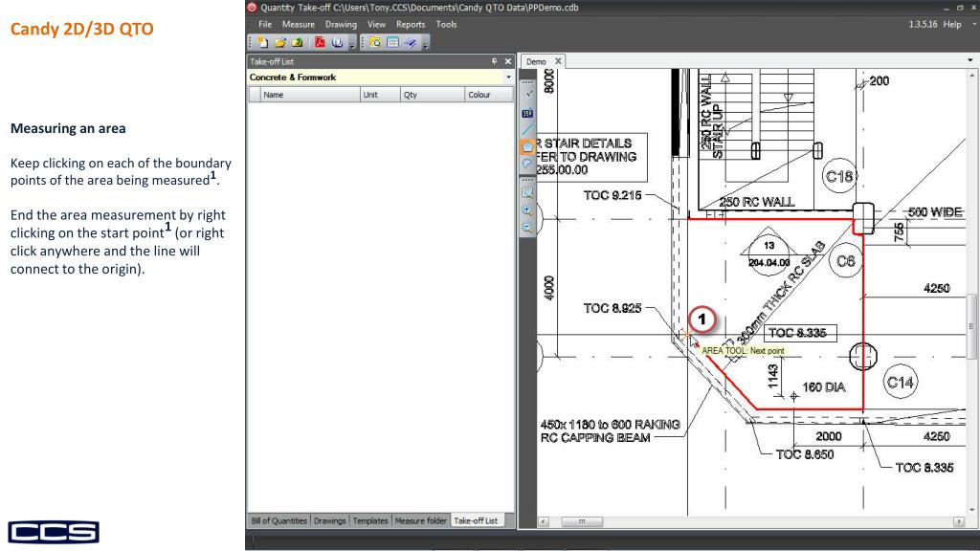Viewport: 980px width, 551px height.
Task: Select the calibrate scale pointer tool
Action: pos(528,95)
